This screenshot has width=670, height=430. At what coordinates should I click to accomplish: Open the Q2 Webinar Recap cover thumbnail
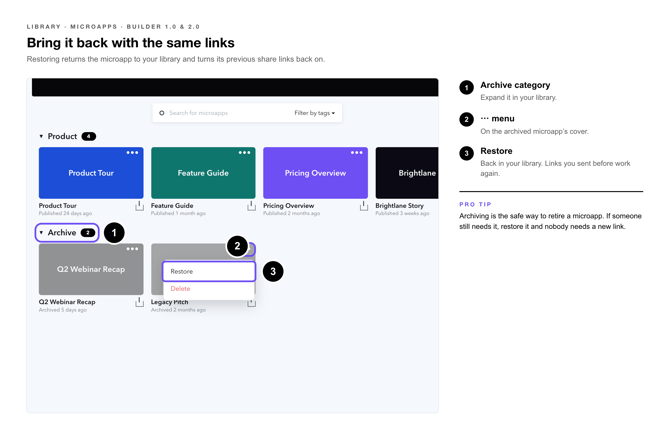[x=91, y=269]
